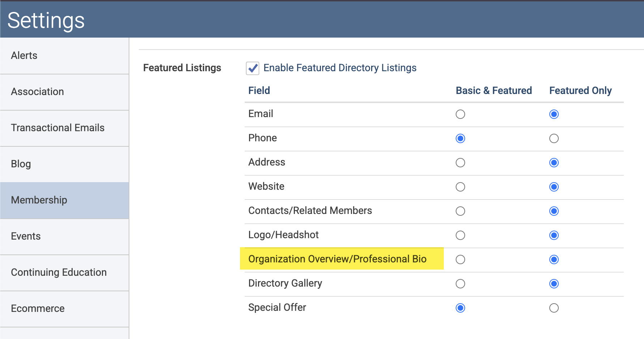Open the Ecommerce settings section
The height and width of the screenshot is (339, 644).
point(64,309)
